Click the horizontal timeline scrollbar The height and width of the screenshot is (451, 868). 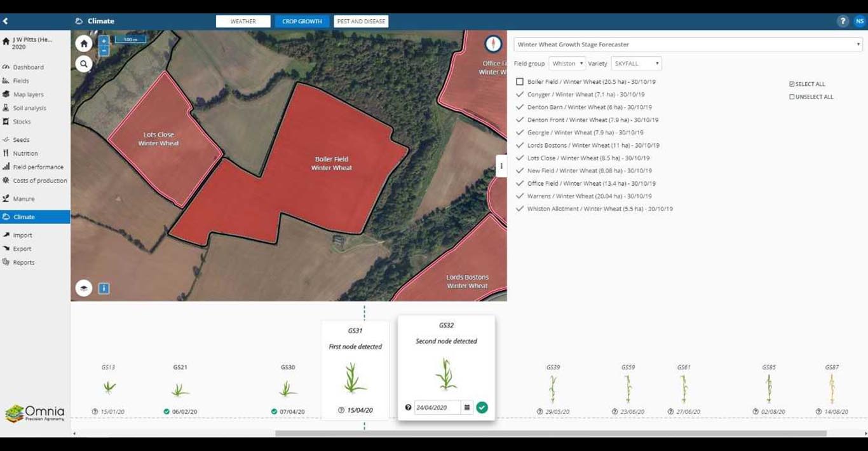click(x=550, y=434)
